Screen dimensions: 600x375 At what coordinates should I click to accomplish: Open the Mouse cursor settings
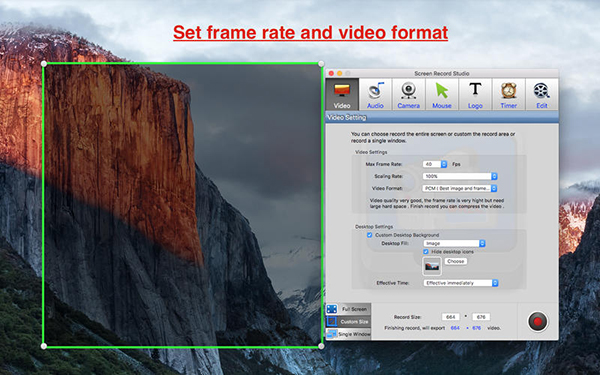coord(442,95)
